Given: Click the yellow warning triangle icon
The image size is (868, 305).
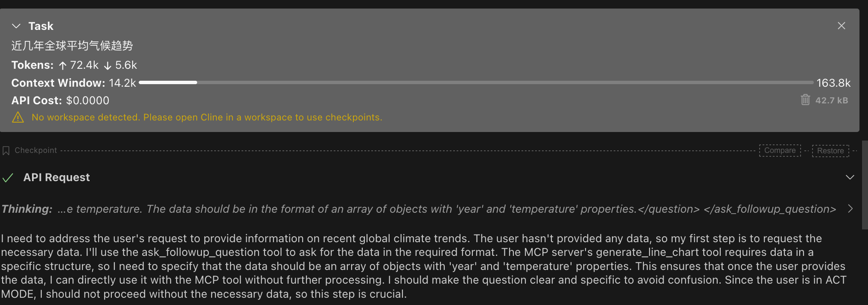Looking at the screenshot, I should pyautogui.click(x=18, y=117).
